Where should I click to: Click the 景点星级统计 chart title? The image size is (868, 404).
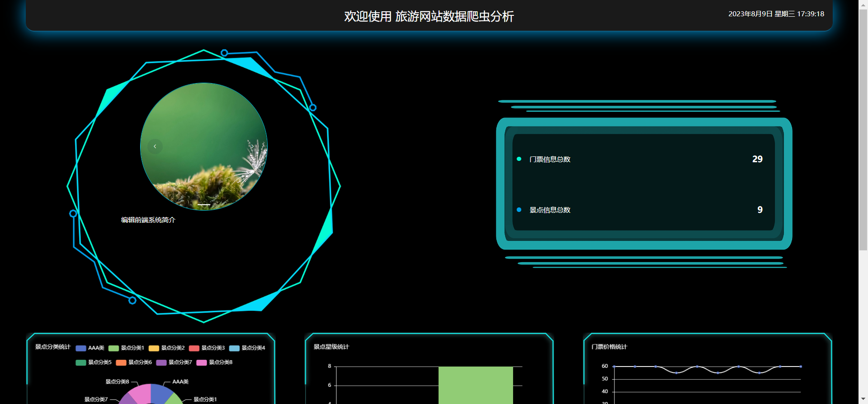coord(331,347)
